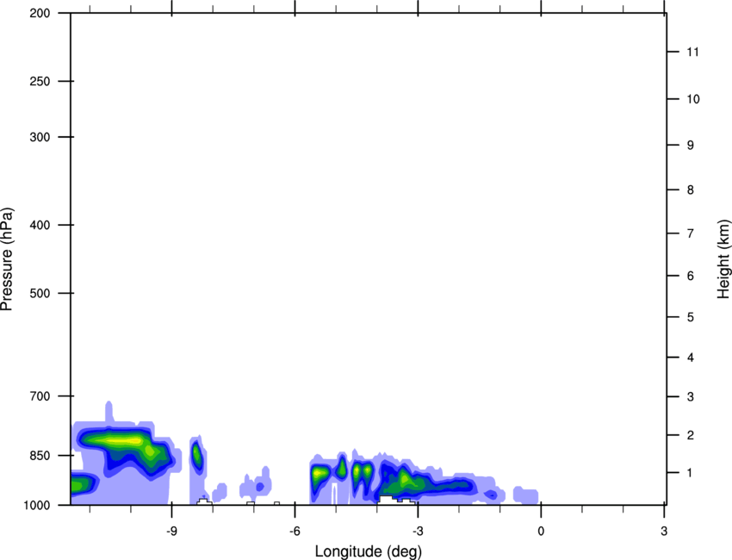Click the 500 pressure tick label
Screen dimensions: 732x560
(40, 293)
